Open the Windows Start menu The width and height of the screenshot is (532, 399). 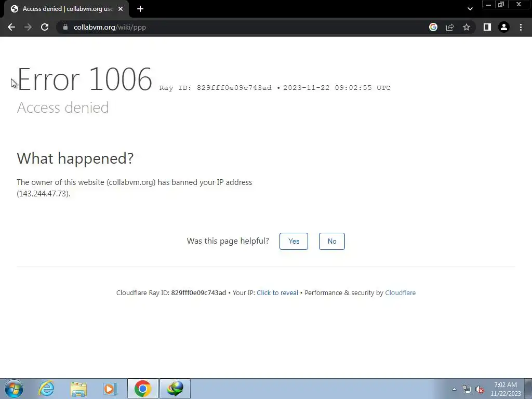(x=14, y=389)
